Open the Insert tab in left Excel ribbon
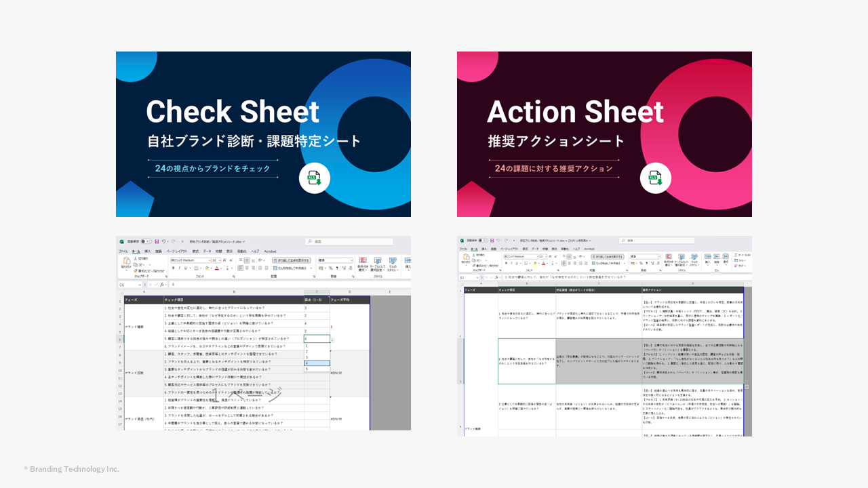Image resolution: width=868 pixels, height=488 pixels. (x=147, y=251)
